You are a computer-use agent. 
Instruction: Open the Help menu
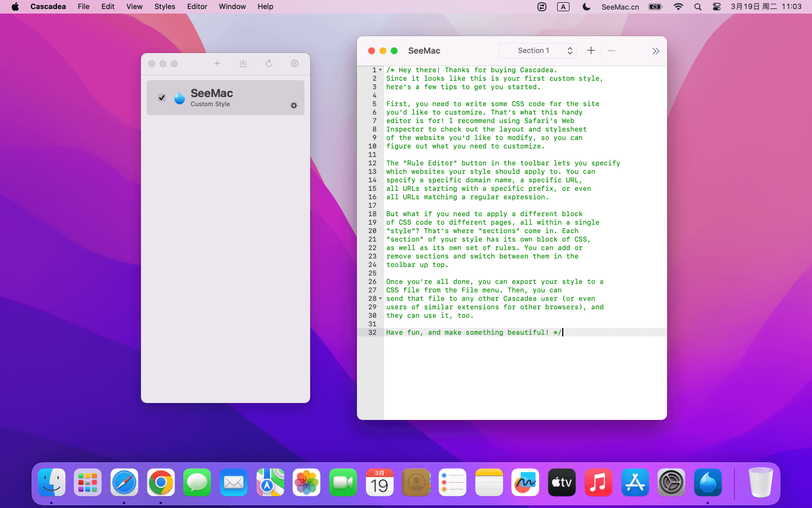265,7
